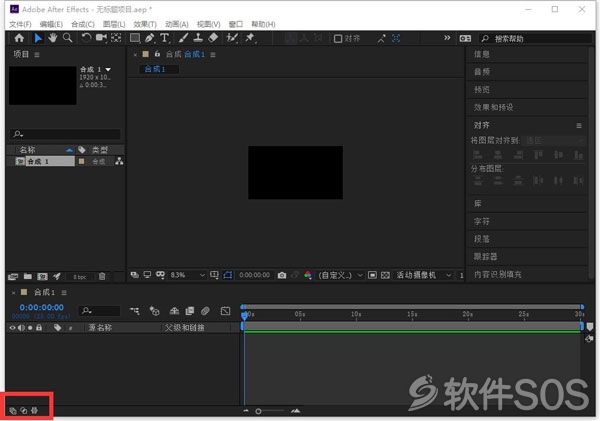The height and width of the screenshot is (421, 600).
Task: Open the (自定义..) resolution dropdown
Action: [x=340, y=275]
